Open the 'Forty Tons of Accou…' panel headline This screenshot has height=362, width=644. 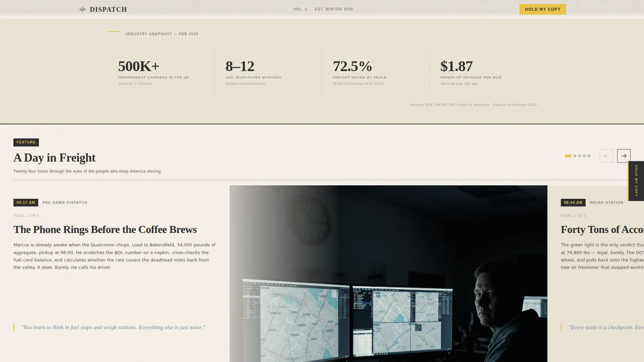point(602,230)
